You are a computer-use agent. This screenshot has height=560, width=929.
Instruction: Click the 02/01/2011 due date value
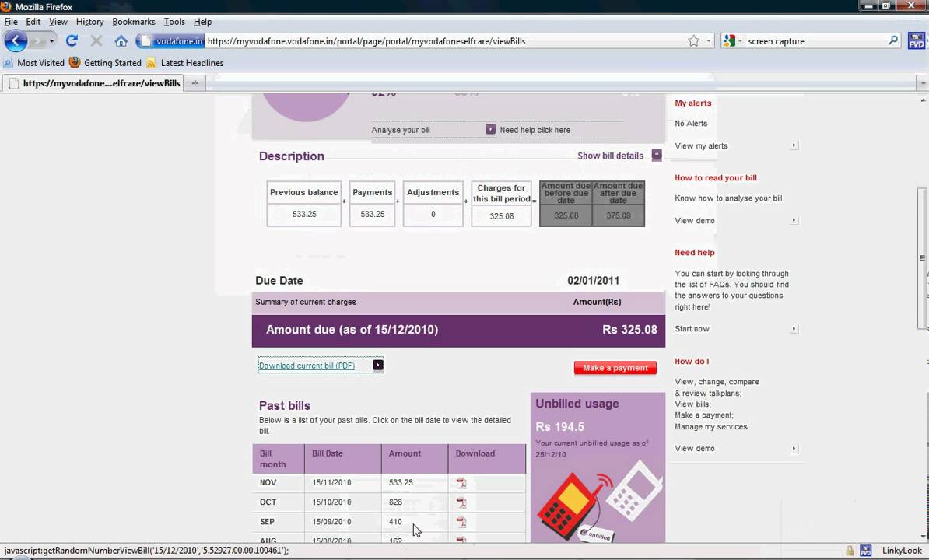(x=593, y=281)
